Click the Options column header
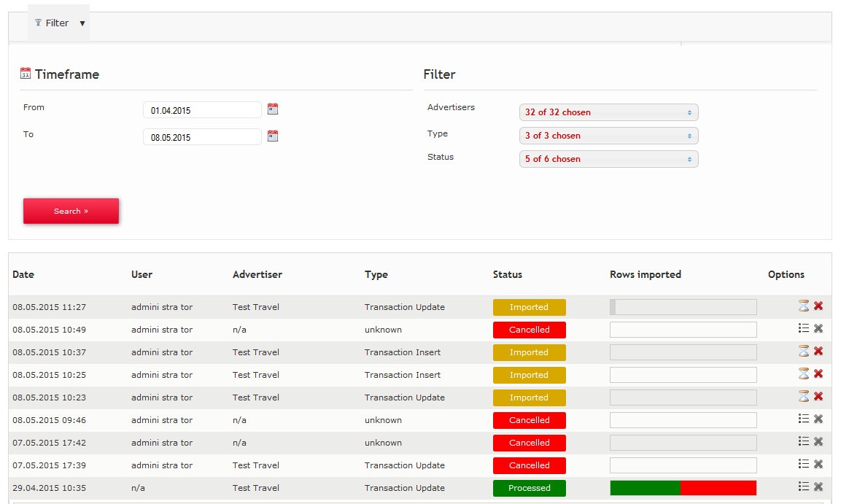This screenshot has width=841, height=504. tap(786, 275)
